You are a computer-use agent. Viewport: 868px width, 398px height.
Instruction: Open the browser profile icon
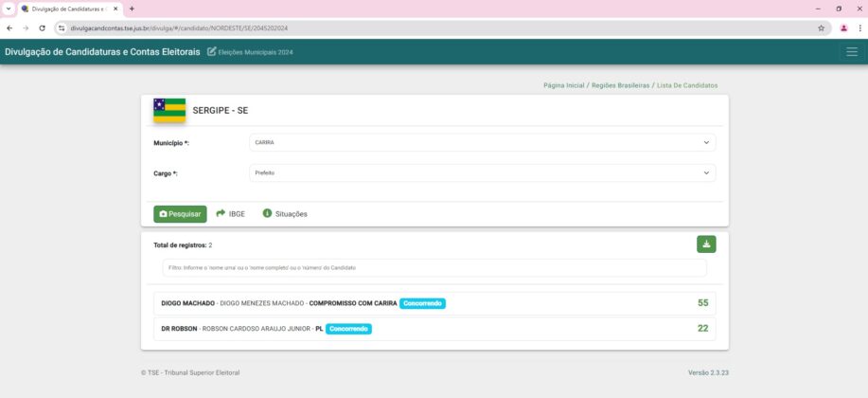(x=843, y=27)
